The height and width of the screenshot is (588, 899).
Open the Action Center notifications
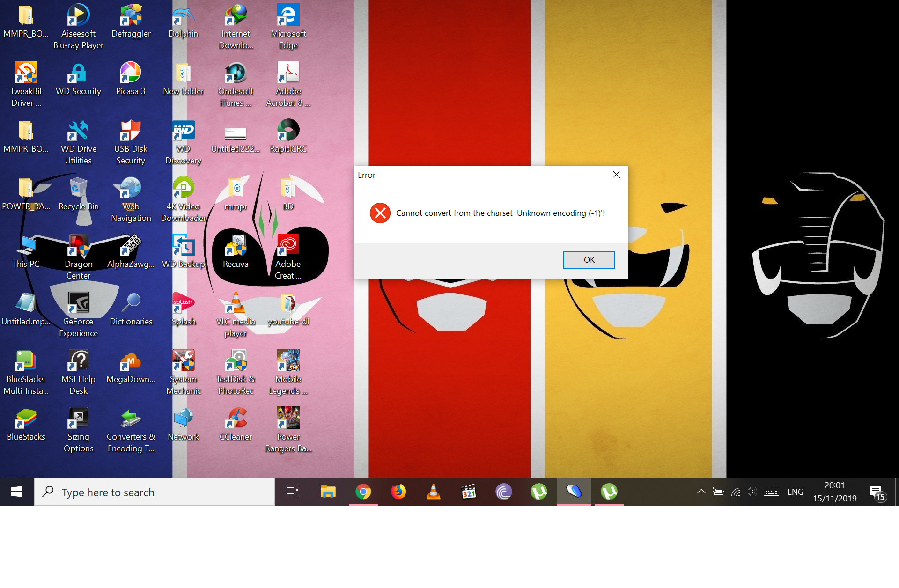coord(877,492)
